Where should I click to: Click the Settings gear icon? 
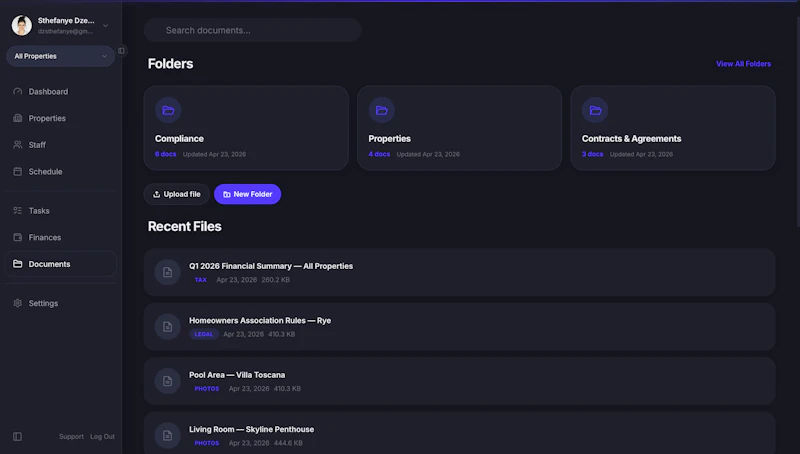click(18, 303)
